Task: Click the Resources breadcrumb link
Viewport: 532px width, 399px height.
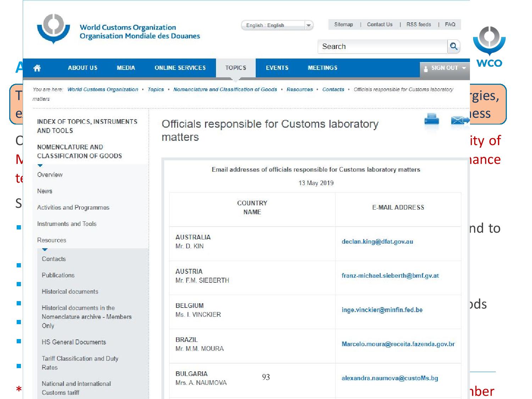Action: [x=300, y=89]
